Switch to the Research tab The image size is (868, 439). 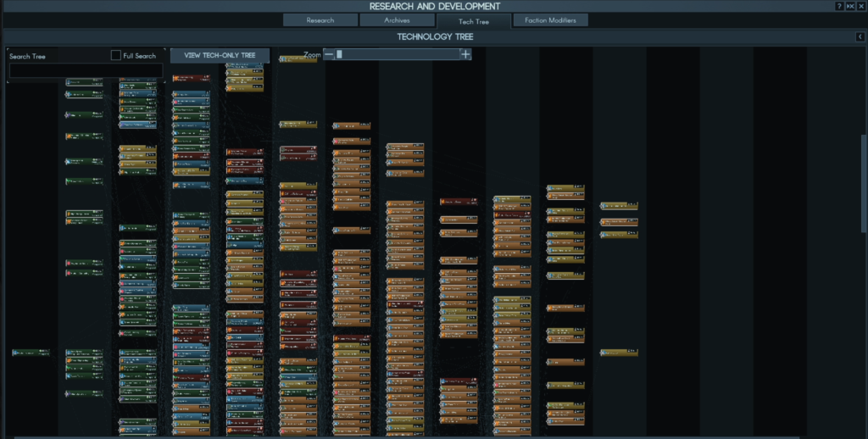(320, 20)
